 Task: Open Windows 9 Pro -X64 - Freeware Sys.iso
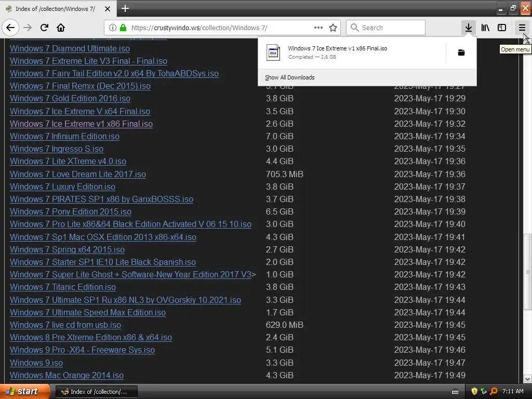[83, 350]
